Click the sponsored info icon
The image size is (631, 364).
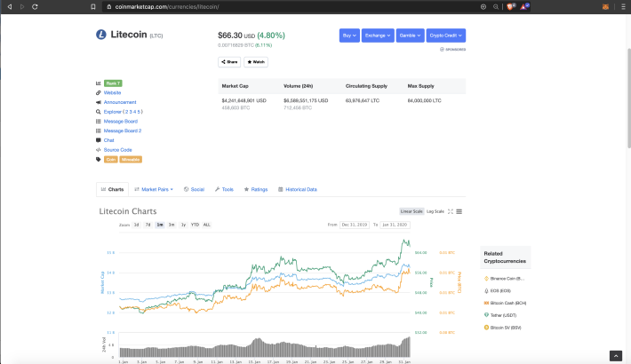point(442,50)
